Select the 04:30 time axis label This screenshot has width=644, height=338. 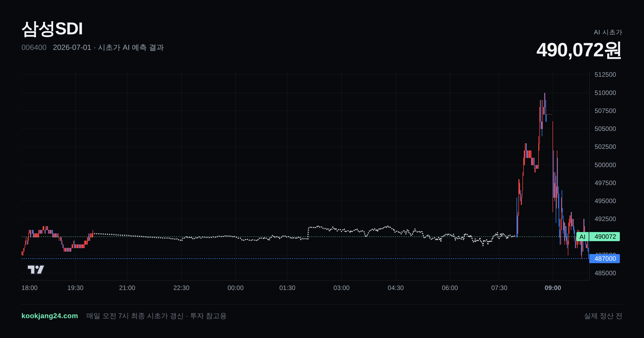396,288
